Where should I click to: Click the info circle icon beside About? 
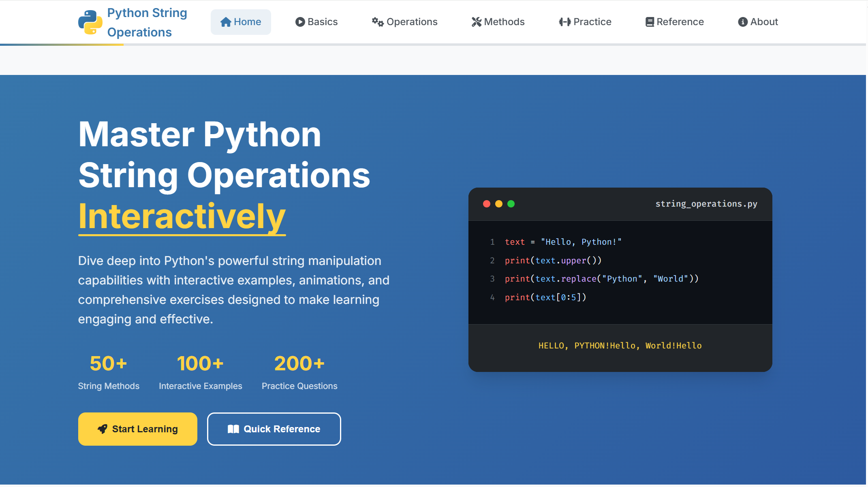(742, 22)
